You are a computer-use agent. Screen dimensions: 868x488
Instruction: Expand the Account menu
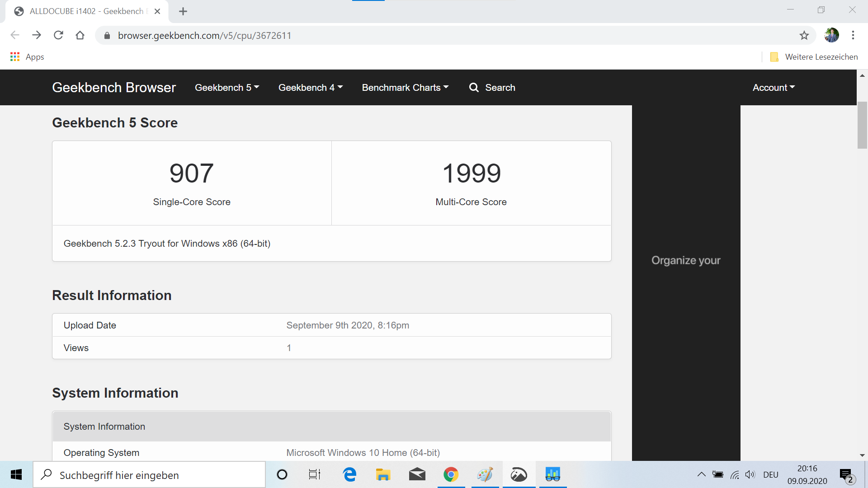click(x=774, y=88)
